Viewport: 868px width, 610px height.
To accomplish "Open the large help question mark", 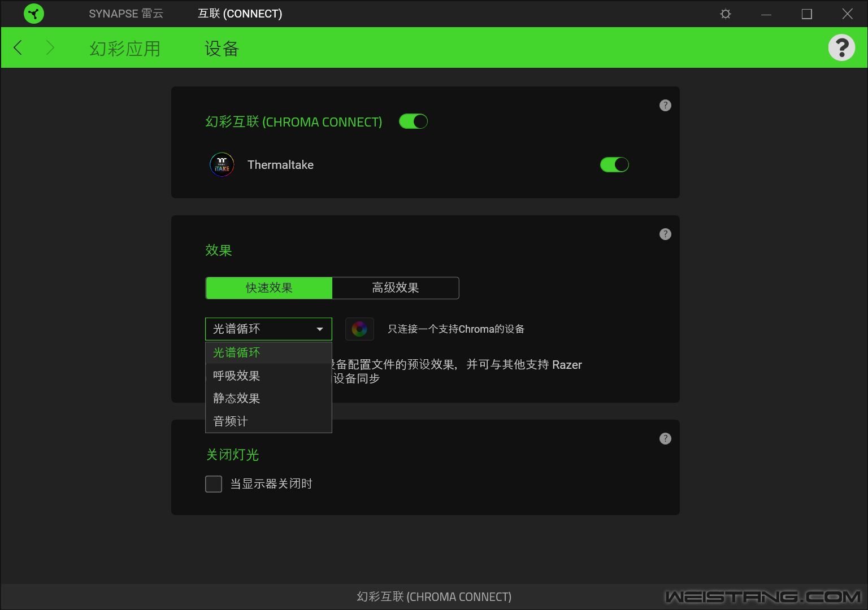I will coord(841,47).
